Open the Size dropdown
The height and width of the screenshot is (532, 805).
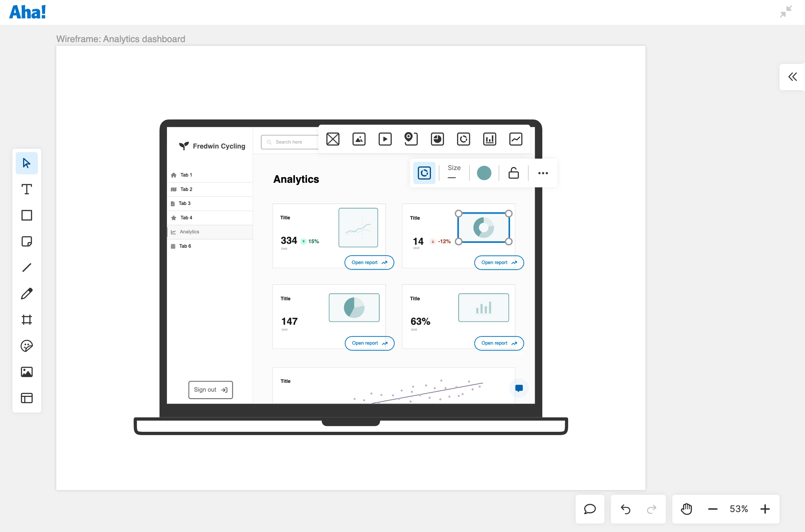(x=454, y=172)
